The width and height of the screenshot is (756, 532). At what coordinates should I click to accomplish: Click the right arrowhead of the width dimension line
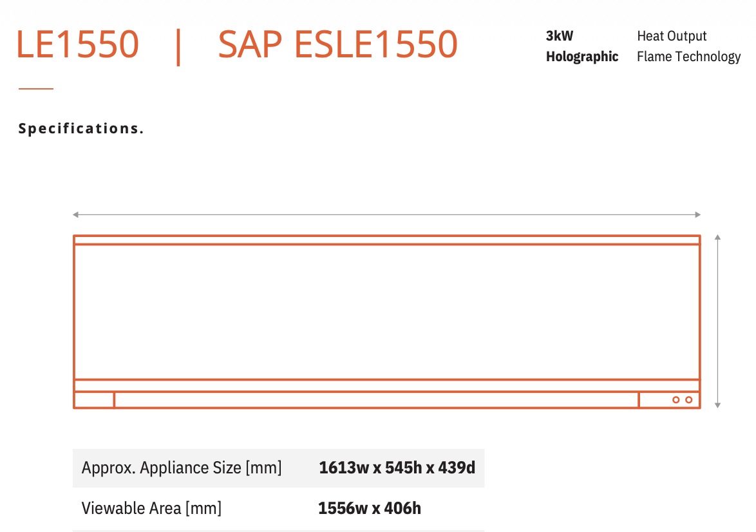click(697, 214)
